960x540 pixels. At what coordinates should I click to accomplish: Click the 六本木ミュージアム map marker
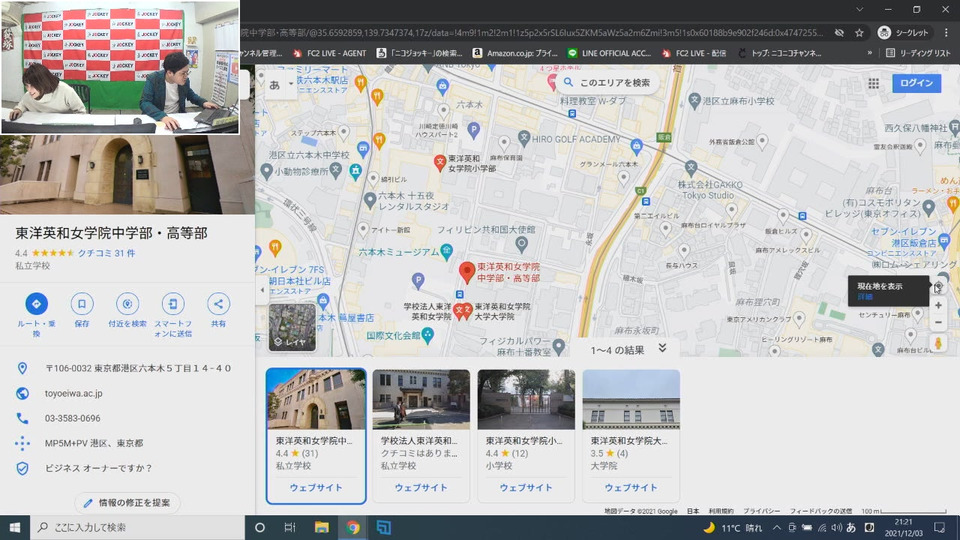coord(447,250)
